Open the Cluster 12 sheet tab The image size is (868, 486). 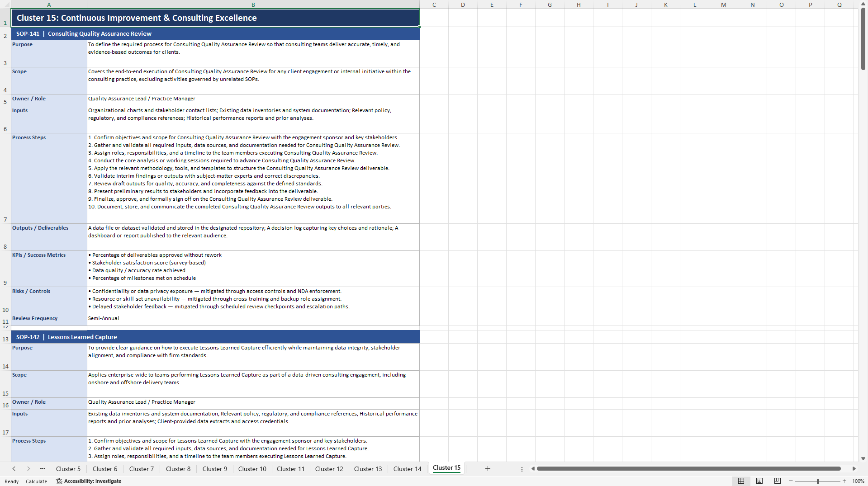coord(329,469)
